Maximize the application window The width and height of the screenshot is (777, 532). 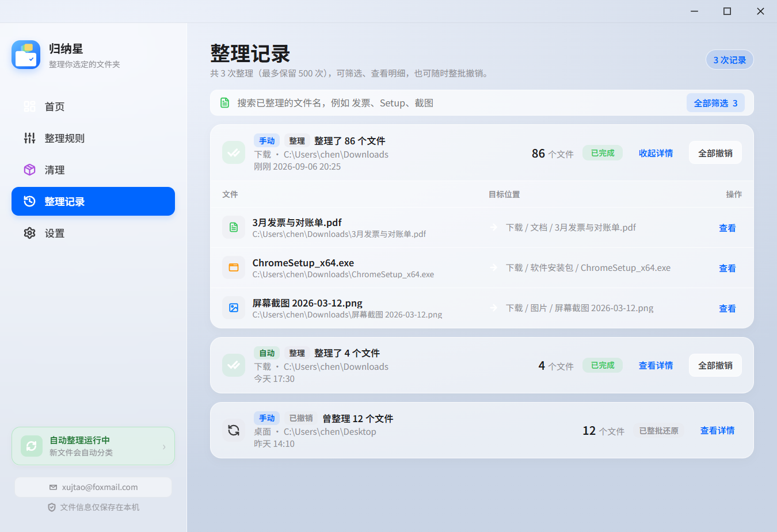point(727,11)
